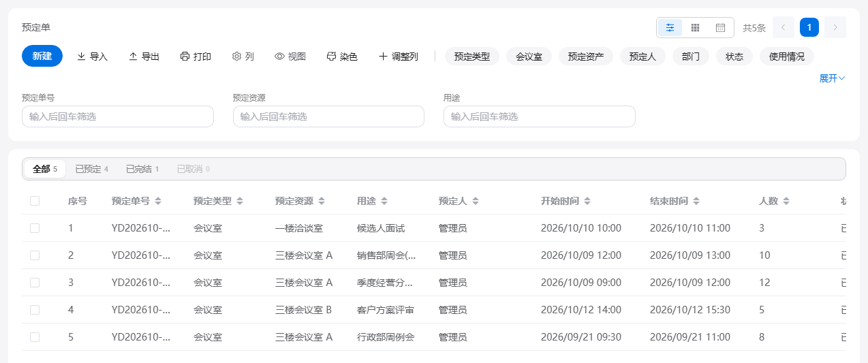This screenshot has height=363, width=868.
Task: Open the 视图 view option
Action: 290,57
